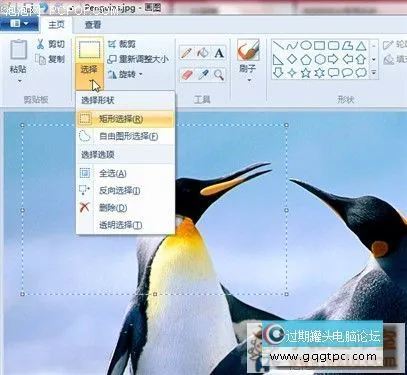The width and height of the screenshot is (407, 375).
Task: Click the Copy (复制) button
Action: (50, 59)
